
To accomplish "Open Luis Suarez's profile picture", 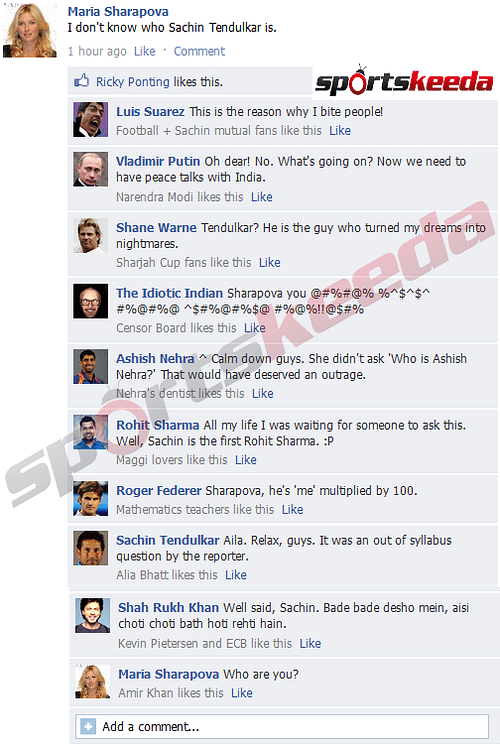I will (x=90, y=119).
